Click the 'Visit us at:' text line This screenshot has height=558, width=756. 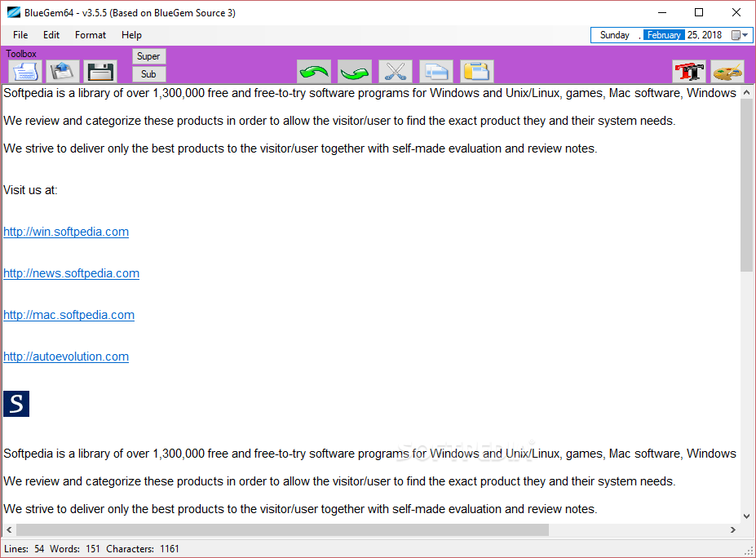pyautogui.click(x=30, y=190)
